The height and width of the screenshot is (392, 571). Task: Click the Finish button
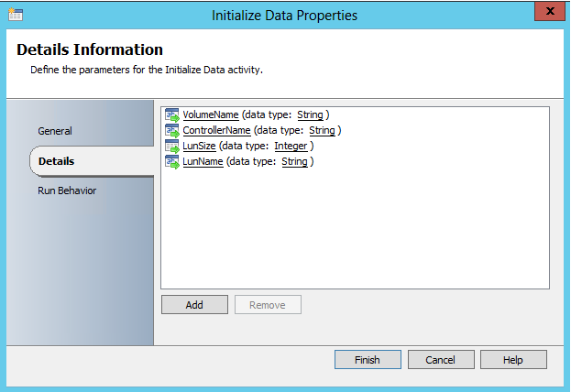pos(368,360)
